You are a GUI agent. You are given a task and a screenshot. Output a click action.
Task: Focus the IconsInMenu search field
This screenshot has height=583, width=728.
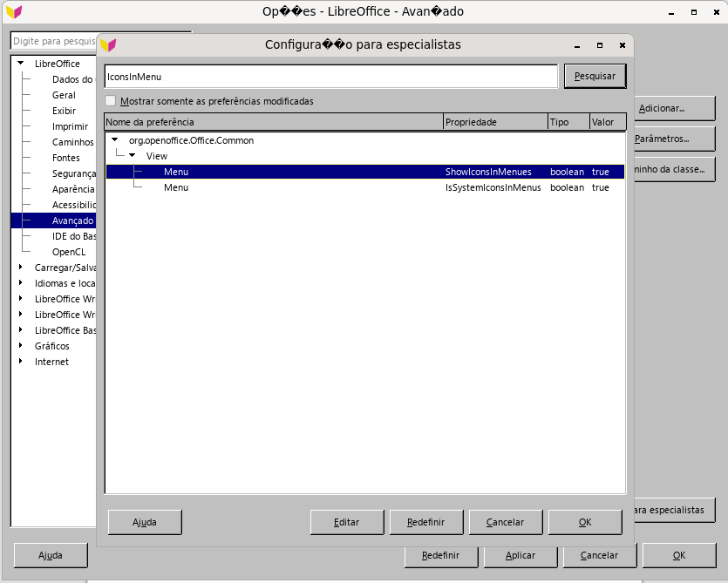pyautogui.click(x=331, y=77)
